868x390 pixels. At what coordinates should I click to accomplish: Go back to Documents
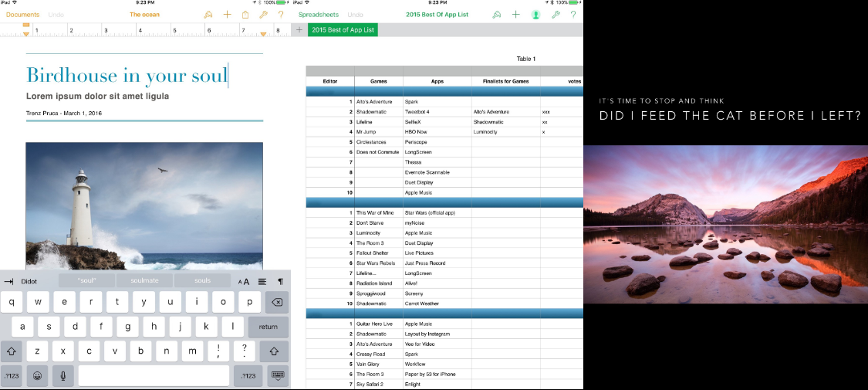[x=22, y=15]
